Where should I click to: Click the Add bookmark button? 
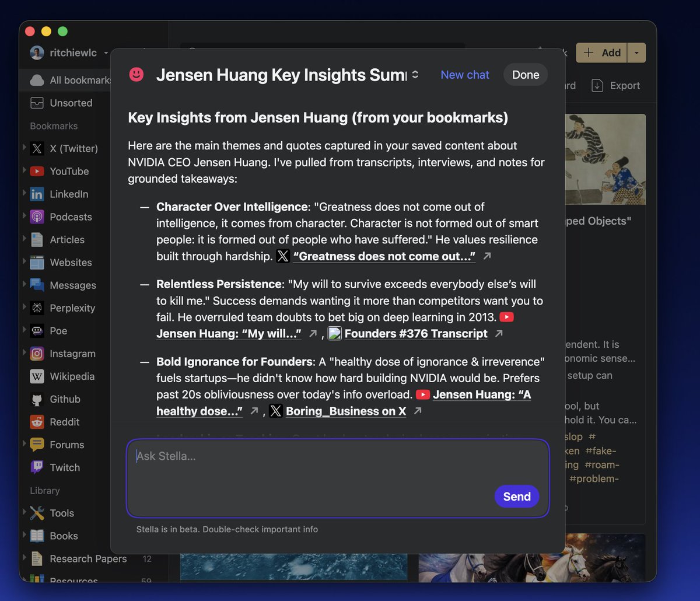pos(602,53)
